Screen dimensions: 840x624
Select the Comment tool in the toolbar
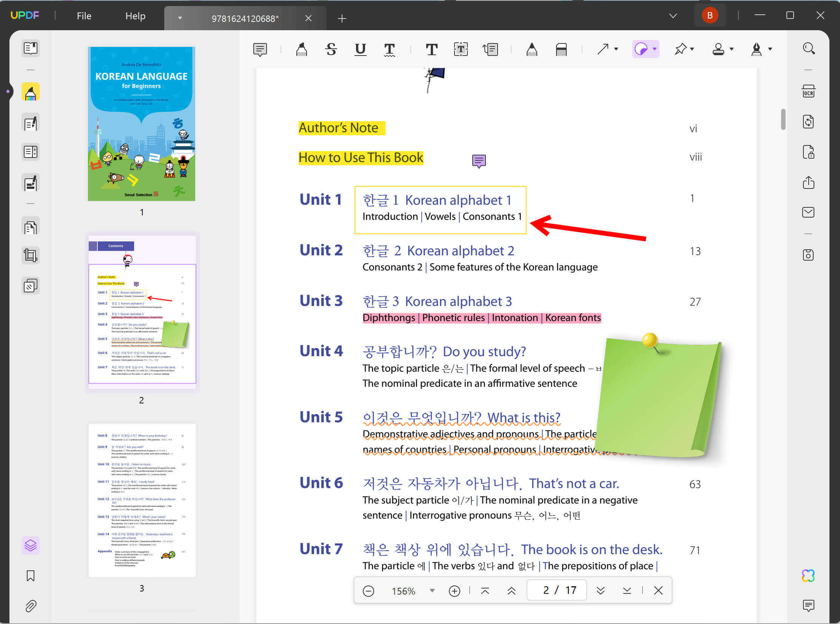point(260,49)
